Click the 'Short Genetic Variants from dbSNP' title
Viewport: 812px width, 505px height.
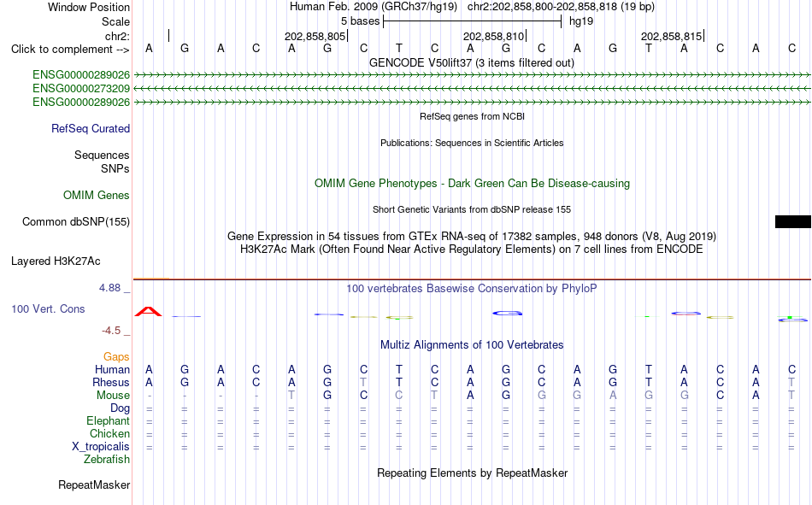(x=472, y=209)
